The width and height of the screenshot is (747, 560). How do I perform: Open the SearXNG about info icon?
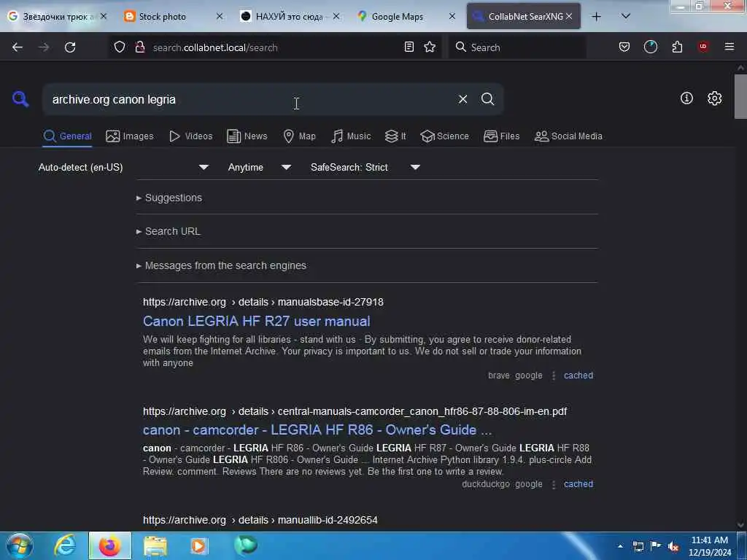(x=686, y=98)
